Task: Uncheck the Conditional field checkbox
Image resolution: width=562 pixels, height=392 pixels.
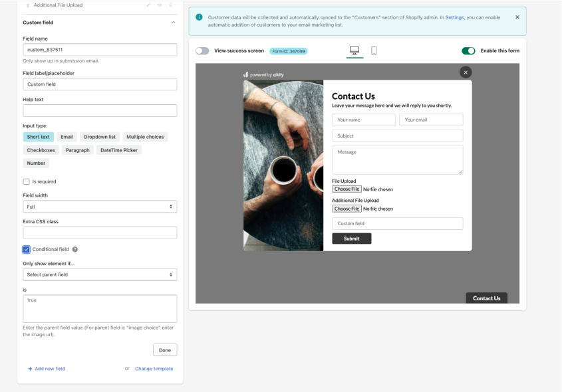Action: 26,250
